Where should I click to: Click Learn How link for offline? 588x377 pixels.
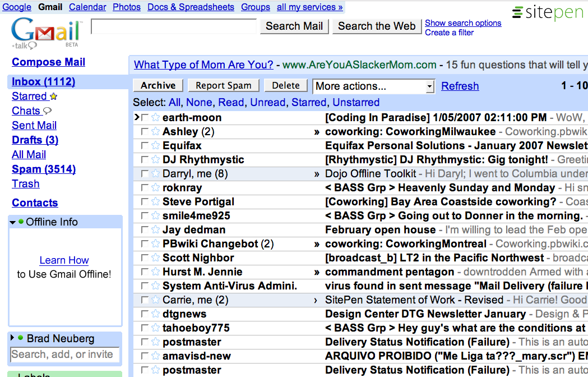click(64, 260)
